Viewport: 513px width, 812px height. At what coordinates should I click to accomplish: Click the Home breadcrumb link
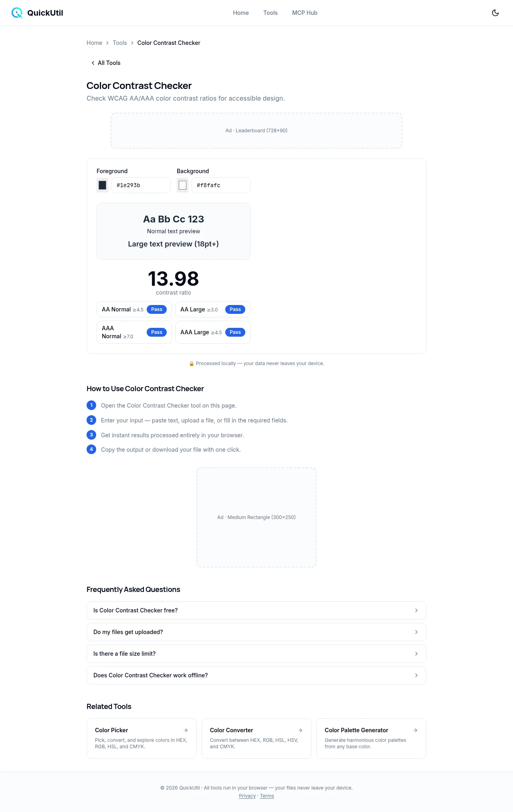pos(94,43)
